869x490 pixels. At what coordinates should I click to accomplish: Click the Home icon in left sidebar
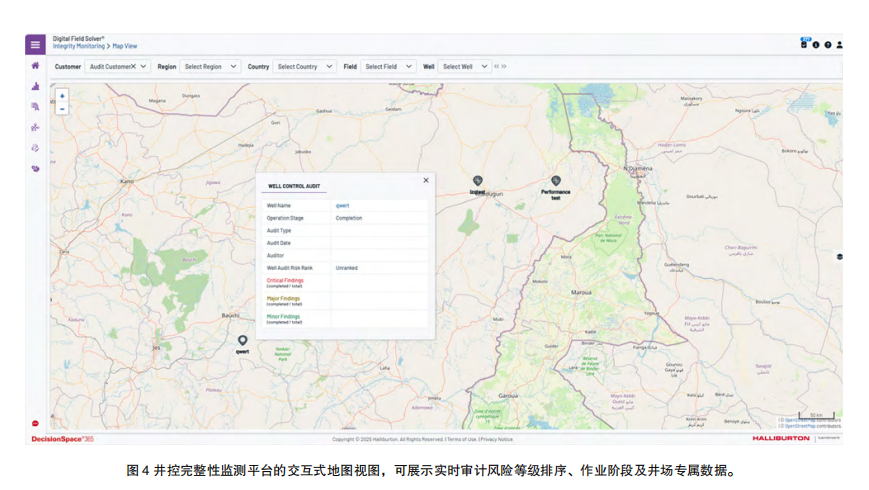click(35, 66)
